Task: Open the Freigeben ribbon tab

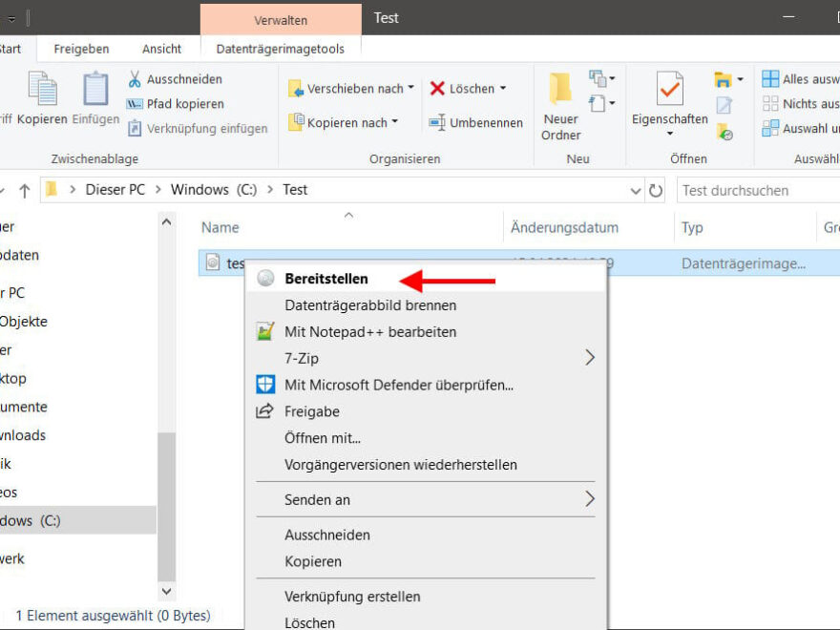Action: pos(81,49)
